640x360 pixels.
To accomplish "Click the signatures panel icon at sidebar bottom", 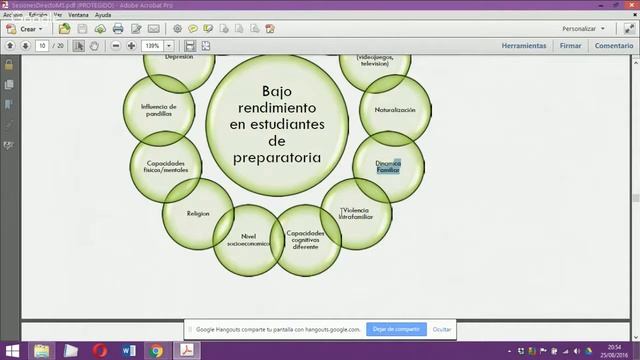I will (9, 145).
